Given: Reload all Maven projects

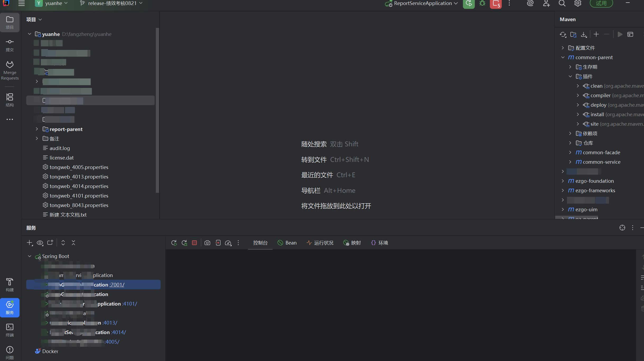Looking at the screenshot, I should (563, 35).
